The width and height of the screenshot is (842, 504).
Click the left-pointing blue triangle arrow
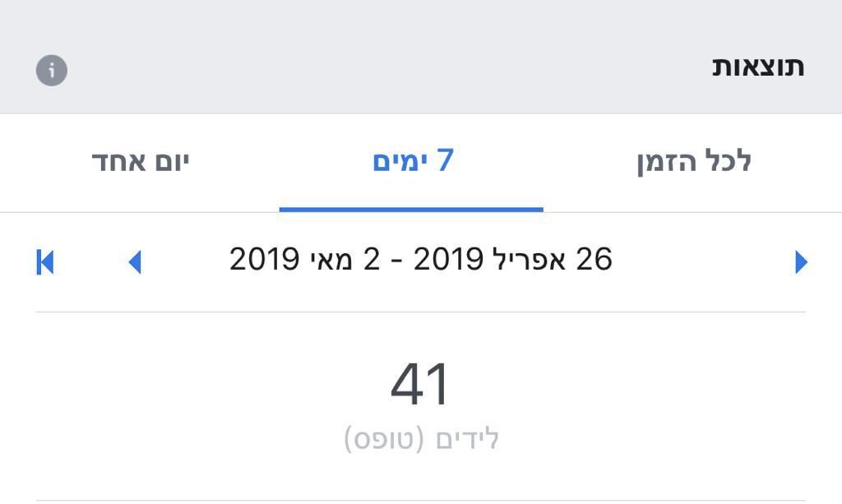135,262
